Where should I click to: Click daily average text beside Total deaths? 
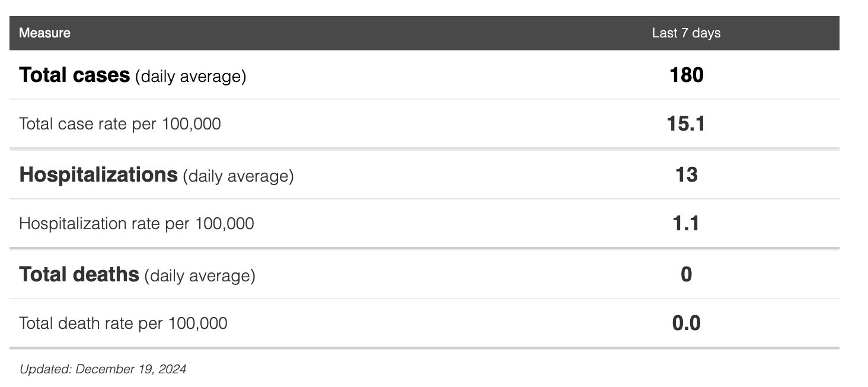click(200, 276)
